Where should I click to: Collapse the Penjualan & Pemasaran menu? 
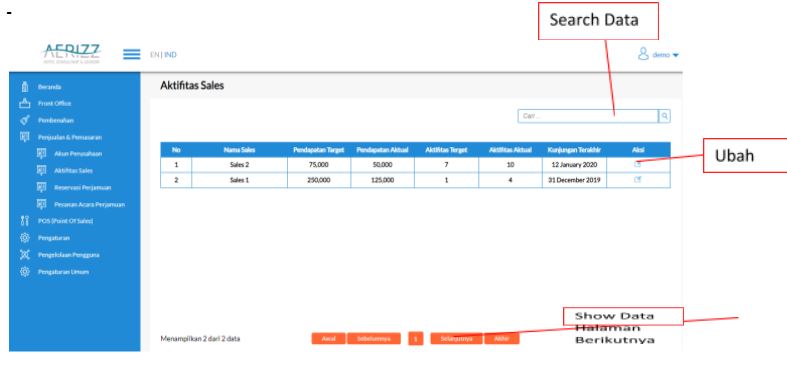point(70,137)
